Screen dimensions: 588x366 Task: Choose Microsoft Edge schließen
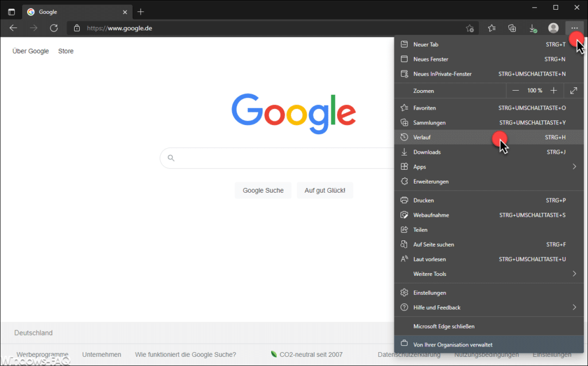(x=489, y=326)
